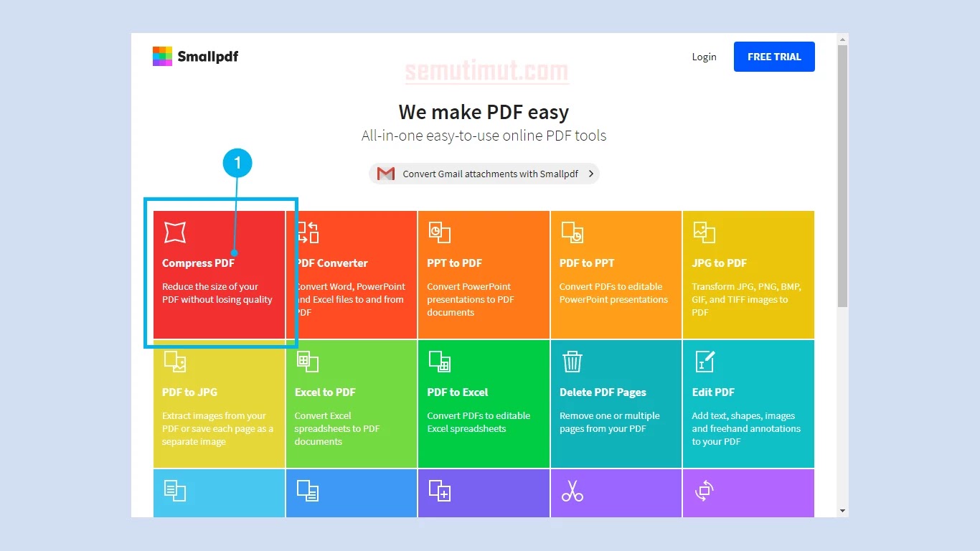980x551 pixels.
Task: Select the Edit PDF title
Action: click(713, 392)
